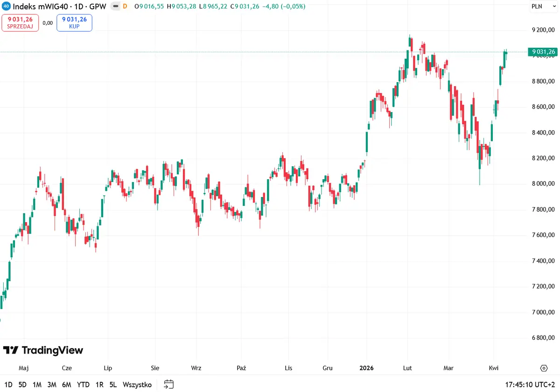Switch to the 6M range
Screen dimensions: 560x392
click(x=66, y=385)
